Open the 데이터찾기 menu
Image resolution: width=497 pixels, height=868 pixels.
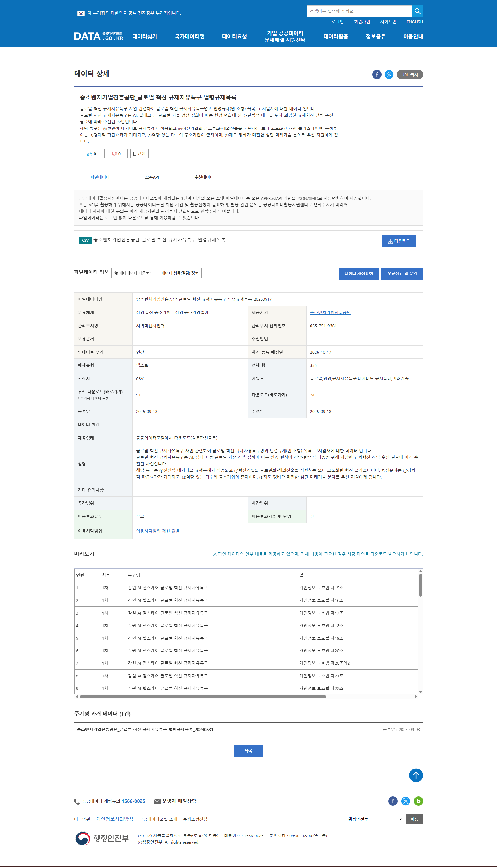[x=145, y=37]
